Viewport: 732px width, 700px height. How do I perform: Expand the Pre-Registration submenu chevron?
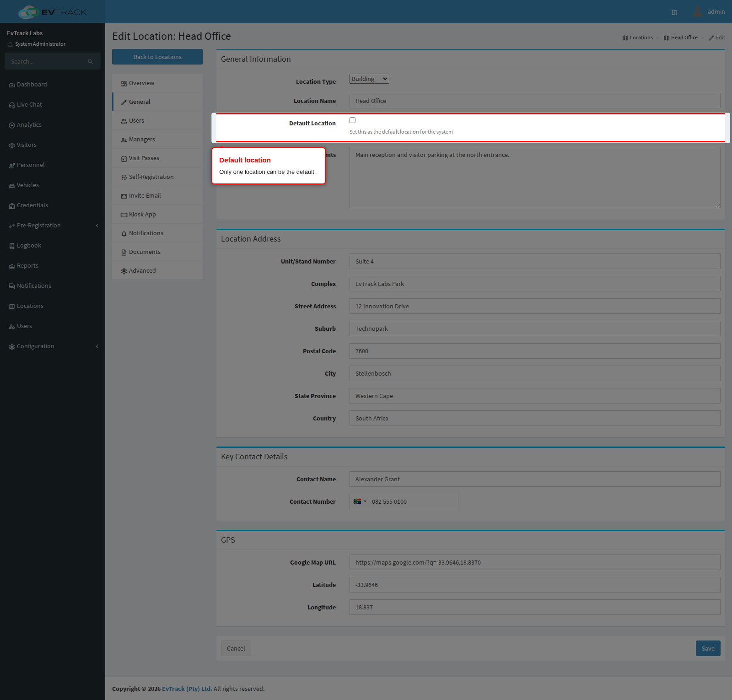coord(97,226)
